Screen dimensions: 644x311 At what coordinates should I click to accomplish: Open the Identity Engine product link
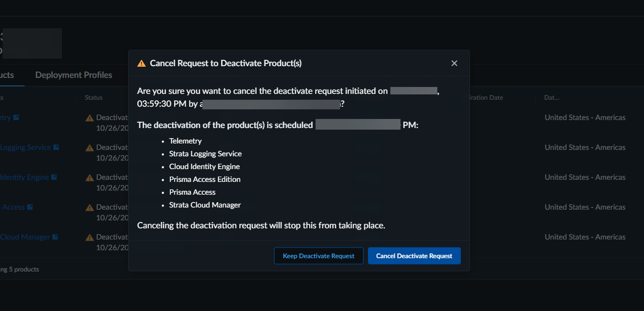click(24, 178)
